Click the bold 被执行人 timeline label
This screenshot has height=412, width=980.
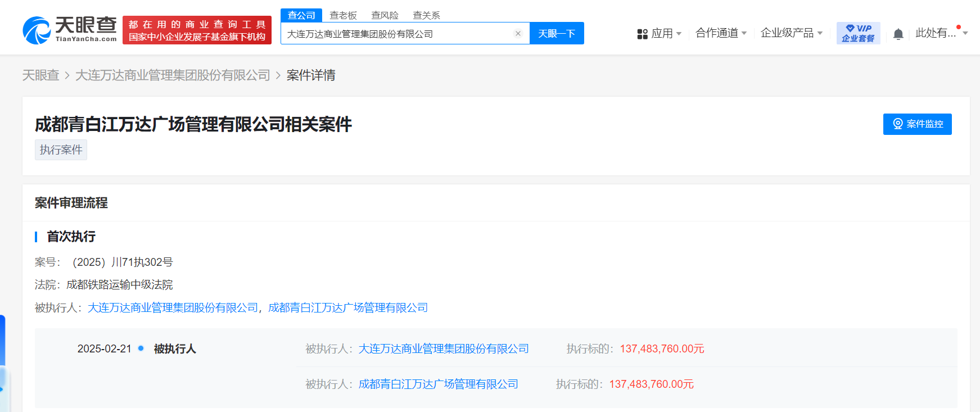175,349
